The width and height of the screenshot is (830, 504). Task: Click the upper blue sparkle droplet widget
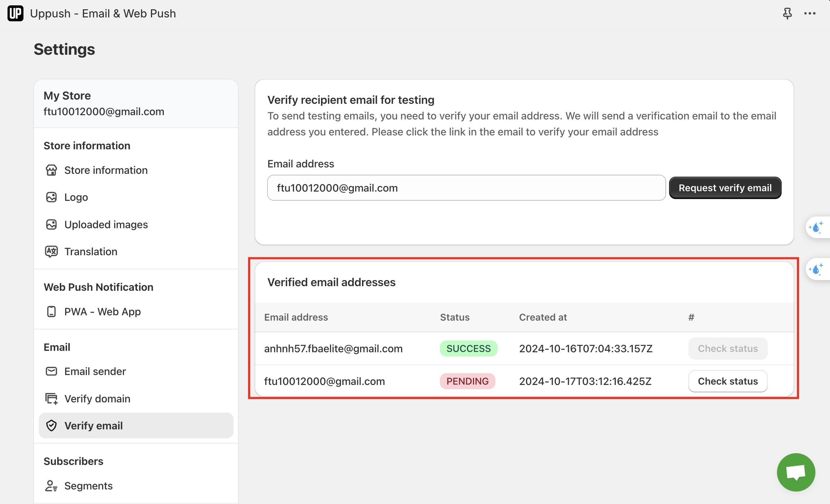(816, 228)
